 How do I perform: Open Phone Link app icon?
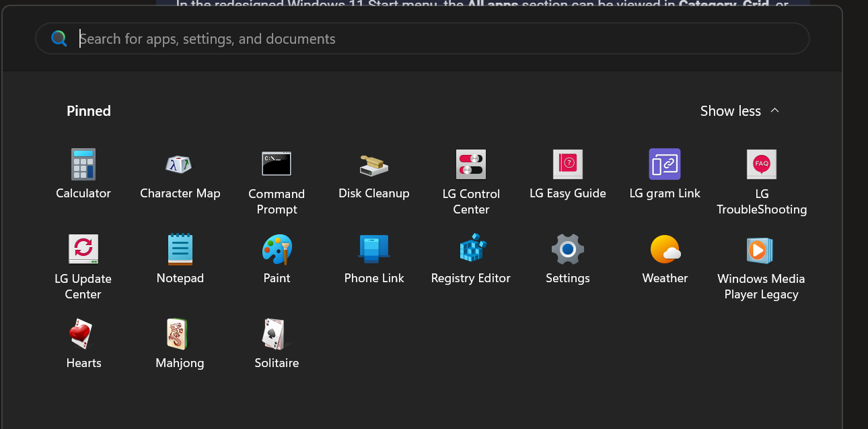click(x=374, y=249)
